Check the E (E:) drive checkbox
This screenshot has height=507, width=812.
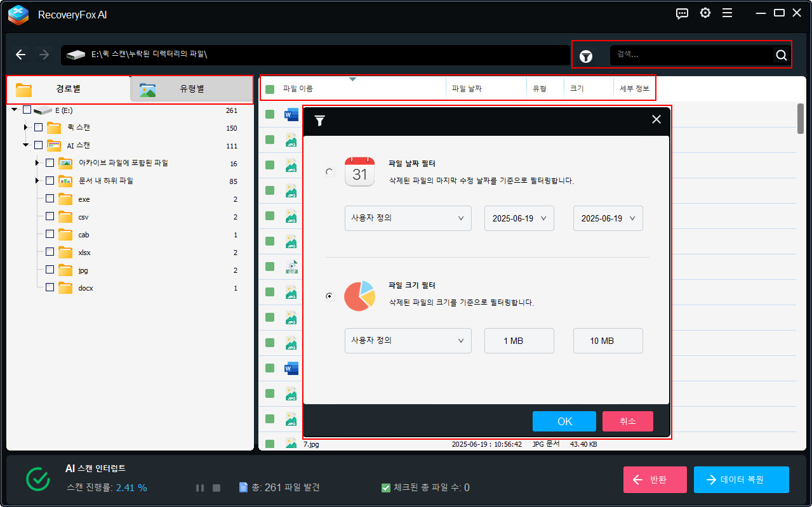click(x=26, y=109)
